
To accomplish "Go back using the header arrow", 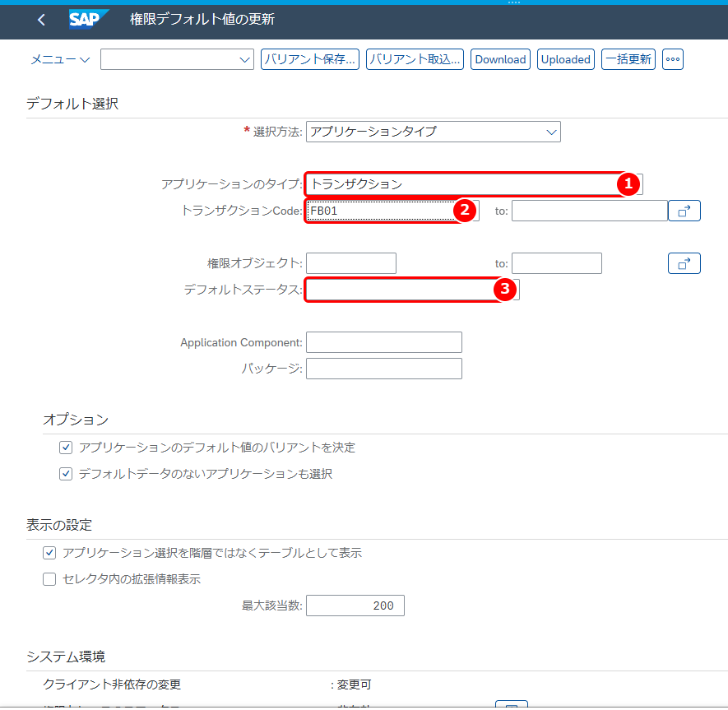I will (x=41, y=20).
